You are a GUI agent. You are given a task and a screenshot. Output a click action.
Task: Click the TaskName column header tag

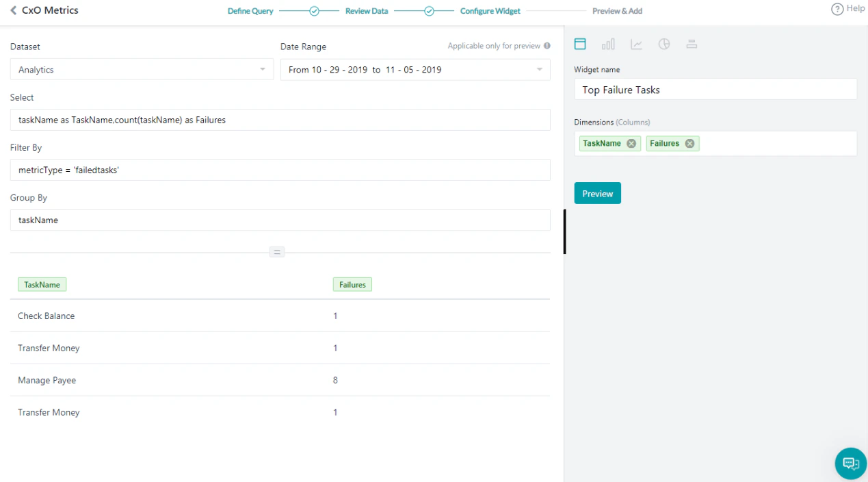point(42,284)
